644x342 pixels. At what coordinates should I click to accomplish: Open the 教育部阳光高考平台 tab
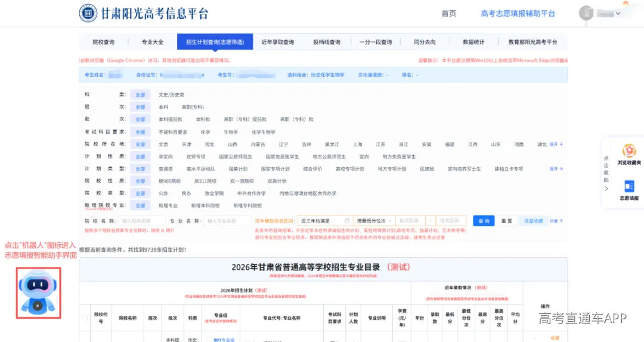tap(532, 42)
